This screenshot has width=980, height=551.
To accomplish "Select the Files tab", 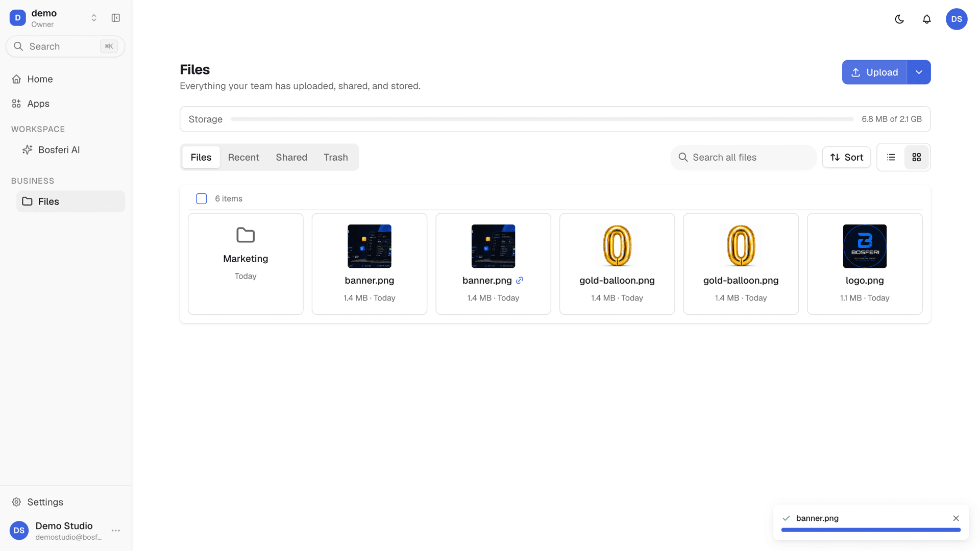I will coord(201,157).
